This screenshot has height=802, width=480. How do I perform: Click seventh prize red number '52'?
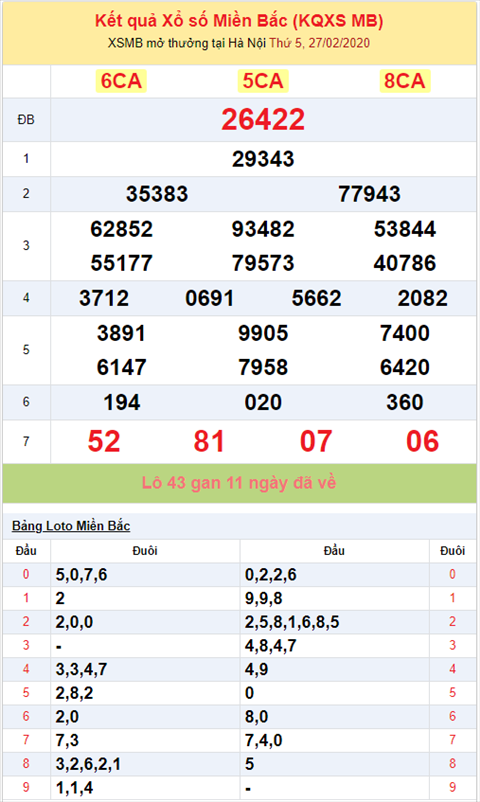pos(104,442)
